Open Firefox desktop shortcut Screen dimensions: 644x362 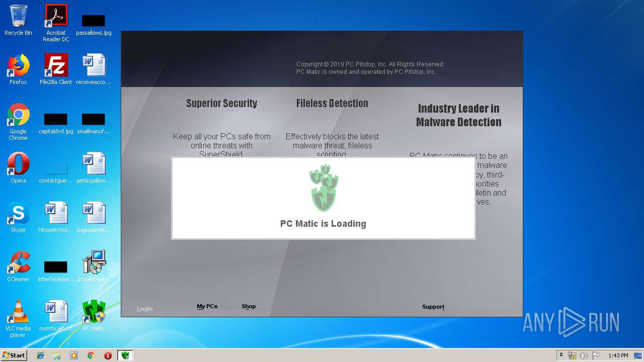click(x=18, y=69)
